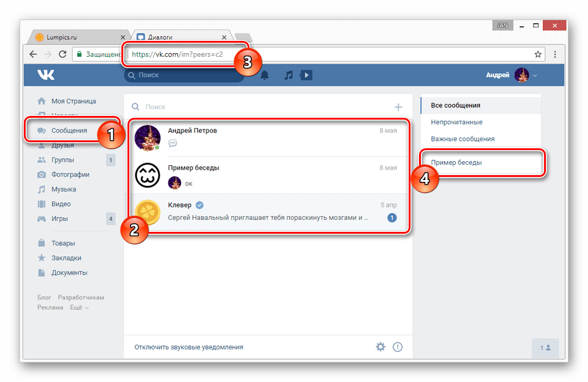Open the notifications bell
Image resolution: width=588 pixels, height=382 pixels.
click(x=265, y=75)
